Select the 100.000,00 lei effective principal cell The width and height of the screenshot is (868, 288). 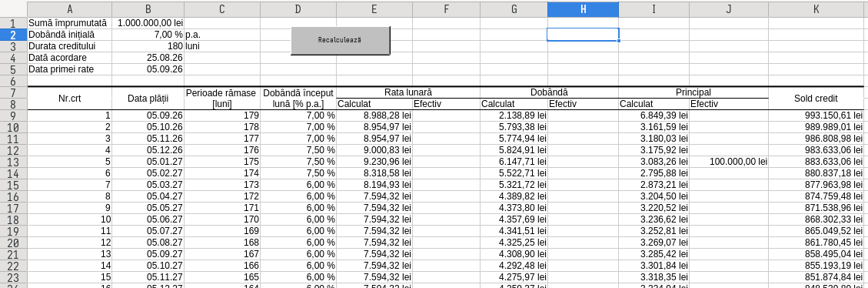point(729,162)
